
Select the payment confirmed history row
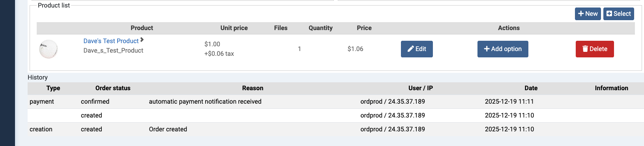336,102
